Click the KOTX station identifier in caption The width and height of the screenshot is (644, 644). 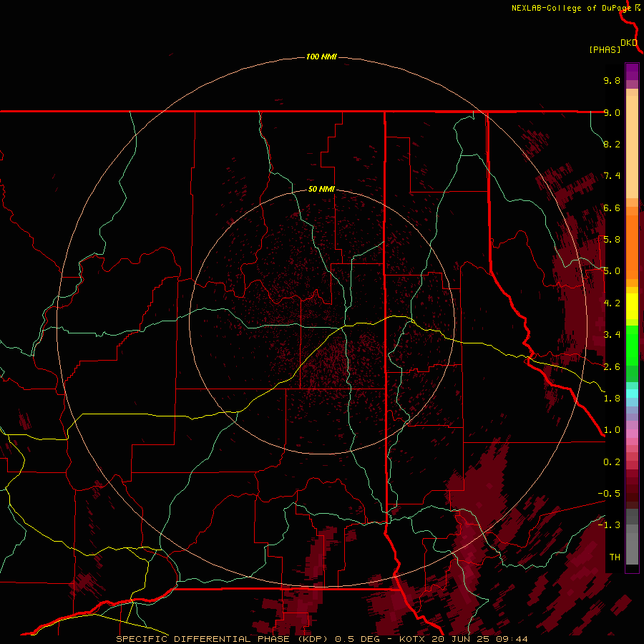[413, 639]
